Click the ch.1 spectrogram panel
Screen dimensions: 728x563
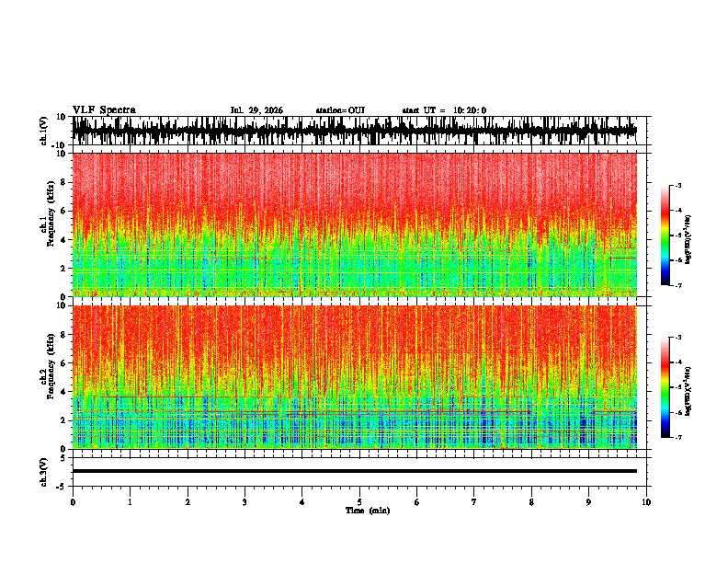coord(354,224)
